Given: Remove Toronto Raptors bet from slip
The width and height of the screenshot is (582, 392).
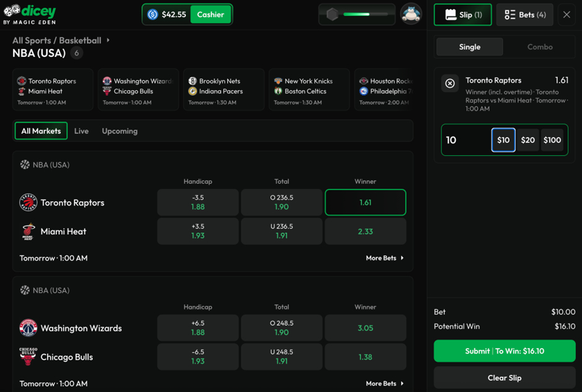Looking at the screenshot, I should click(x=450, y=83).
